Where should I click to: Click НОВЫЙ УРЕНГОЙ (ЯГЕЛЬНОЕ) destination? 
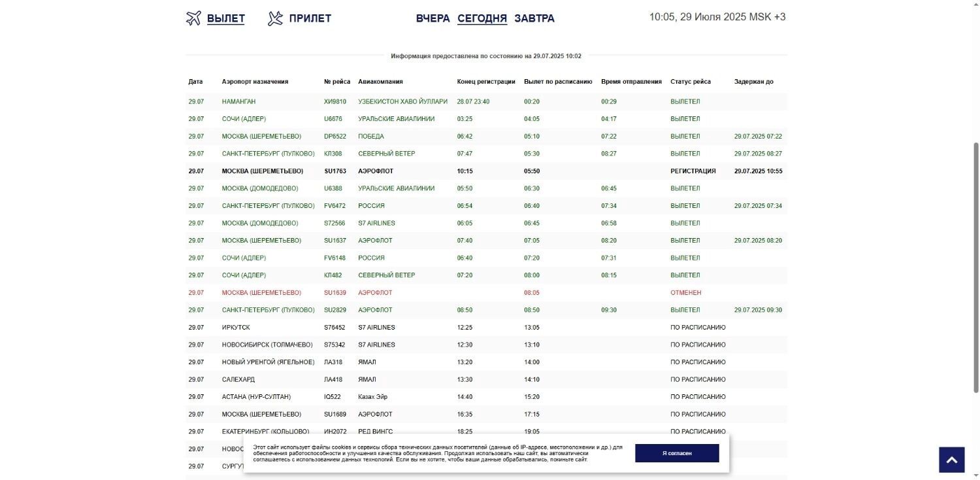[269, 362]
